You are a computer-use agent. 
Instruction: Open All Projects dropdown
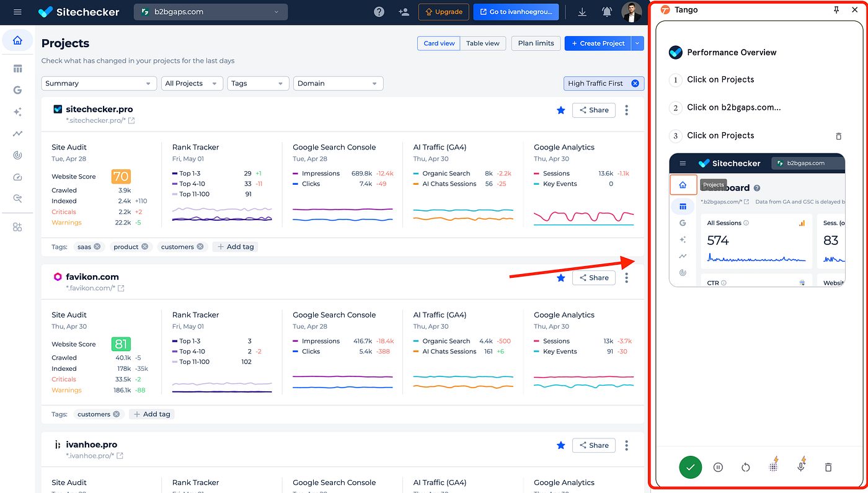point(192,83)
